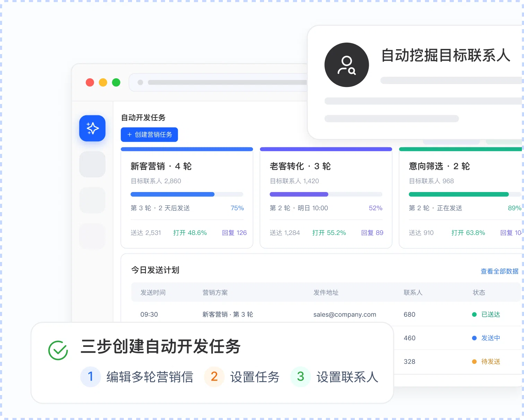Click 新客营销 · 第 3 轮 table cell

[x=228, y=315]
